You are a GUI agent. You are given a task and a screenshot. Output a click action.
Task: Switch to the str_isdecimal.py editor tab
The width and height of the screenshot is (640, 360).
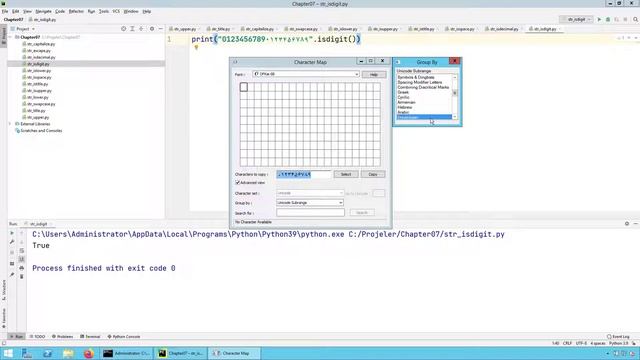(504, 29)
